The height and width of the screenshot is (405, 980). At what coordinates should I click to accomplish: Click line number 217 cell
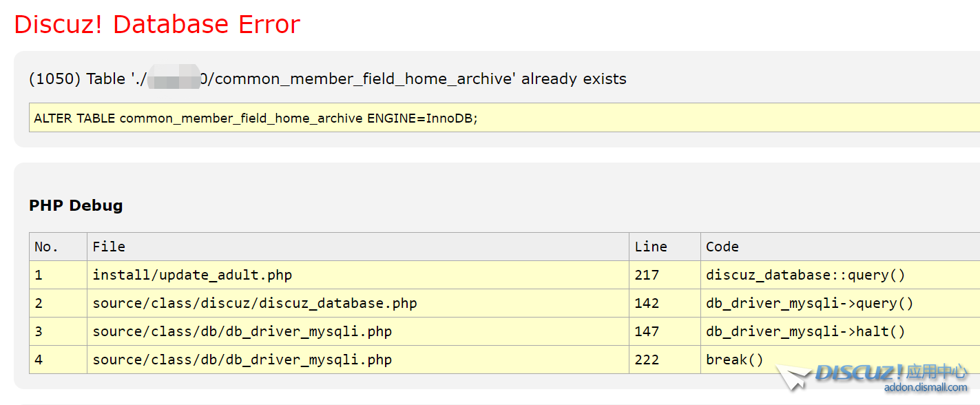pyautogui.click(x=647, y=275)
